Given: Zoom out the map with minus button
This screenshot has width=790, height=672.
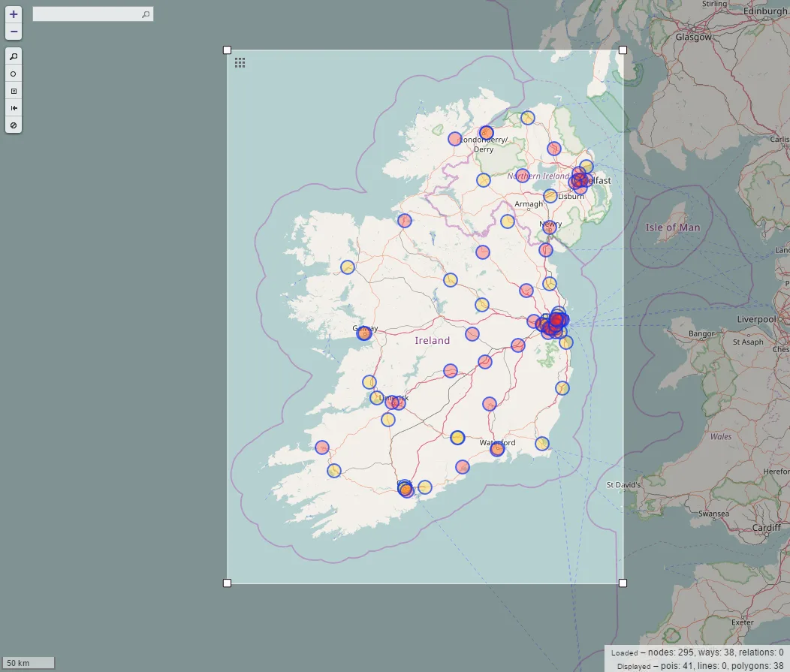Looking at the screenshot, I should point(14,32).
